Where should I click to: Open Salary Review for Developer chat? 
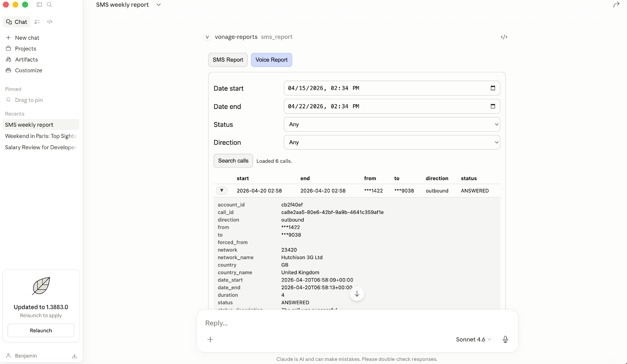(41, 147)
